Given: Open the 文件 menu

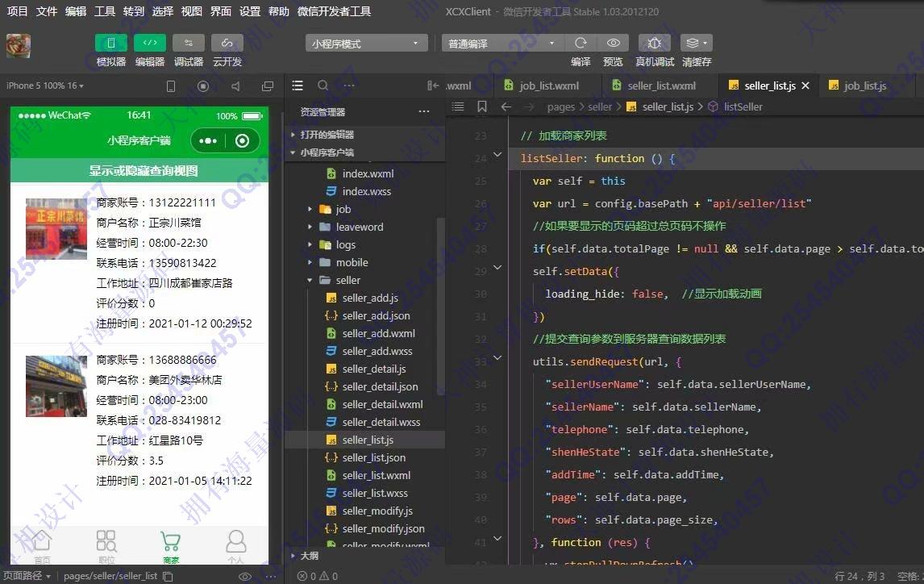Looking at the screenshot, I should point(47,11).
